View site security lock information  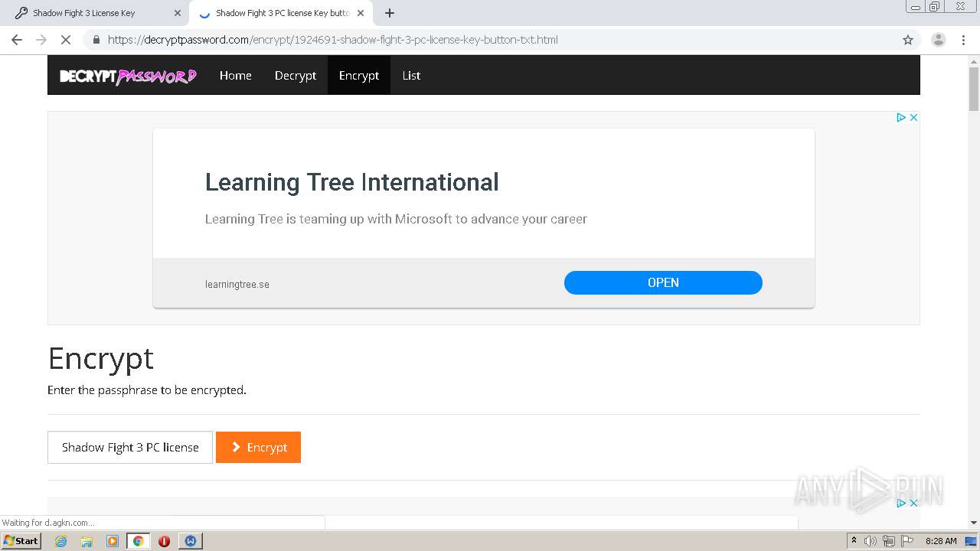[x=96, y=40]
